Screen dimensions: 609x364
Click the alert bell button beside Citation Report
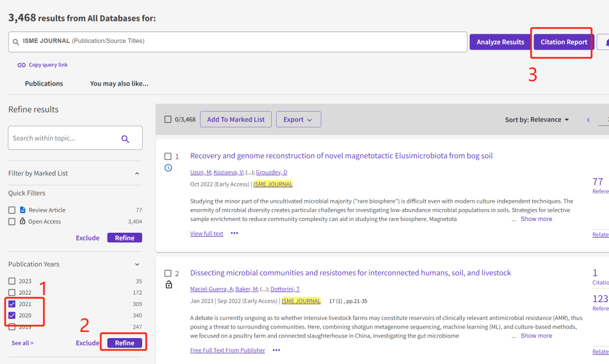tap(604, 42)
